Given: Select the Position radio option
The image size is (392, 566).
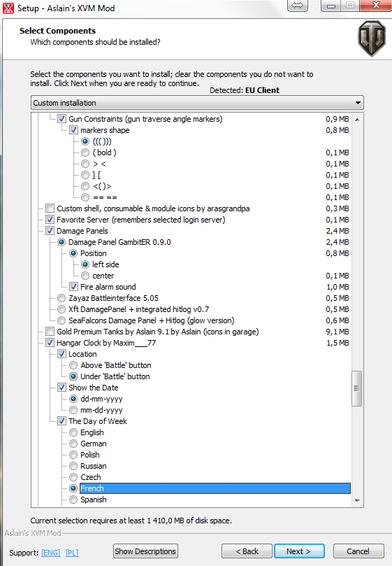Looking at the screenshot, I should (x=73, y=253).
